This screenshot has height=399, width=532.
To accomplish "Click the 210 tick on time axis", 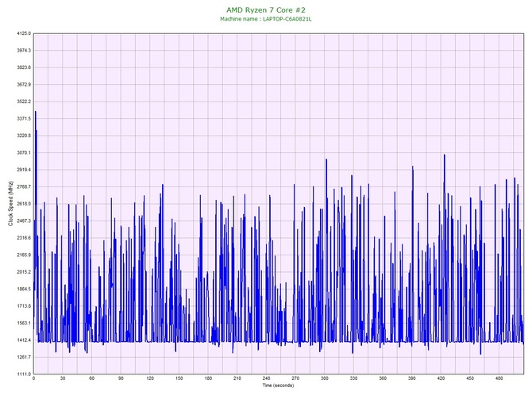I will pyautogui.click(x=237, y=378).
